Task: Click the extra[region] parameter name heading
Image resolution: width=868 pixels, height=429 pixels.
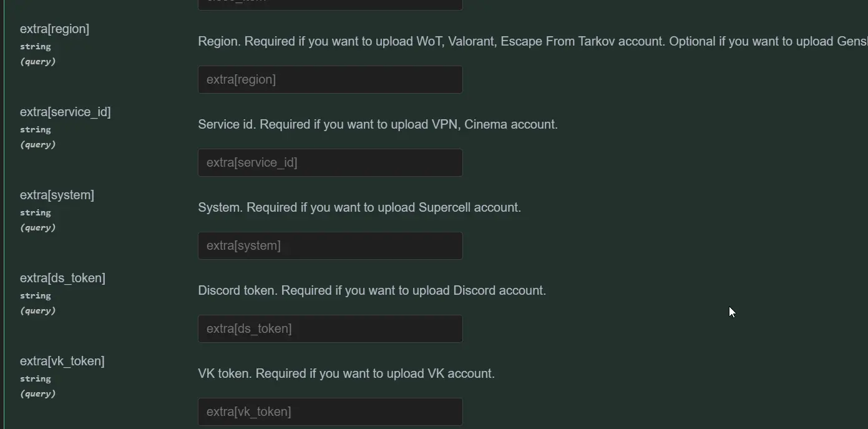Action: 54,29
